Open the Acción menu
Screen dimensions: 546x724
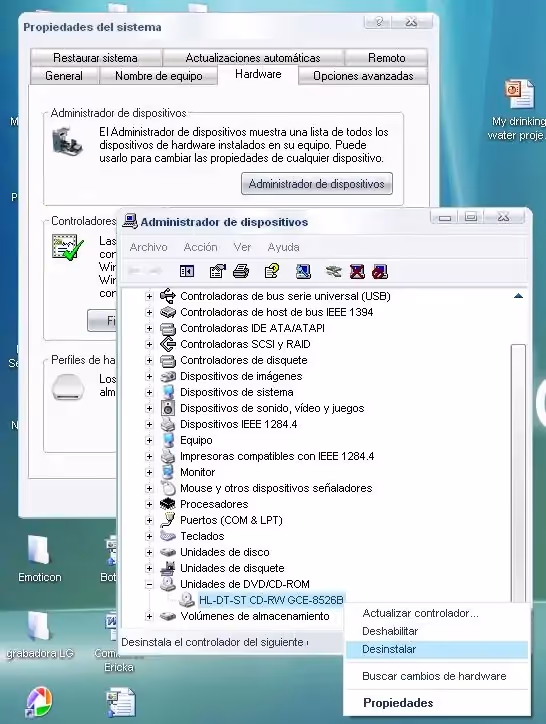(200, 247)
